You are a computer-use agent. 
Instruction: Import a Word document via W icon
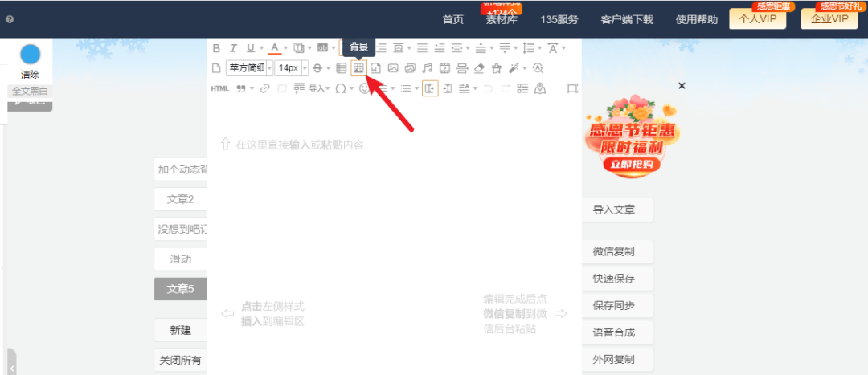(x=376, y=68)
